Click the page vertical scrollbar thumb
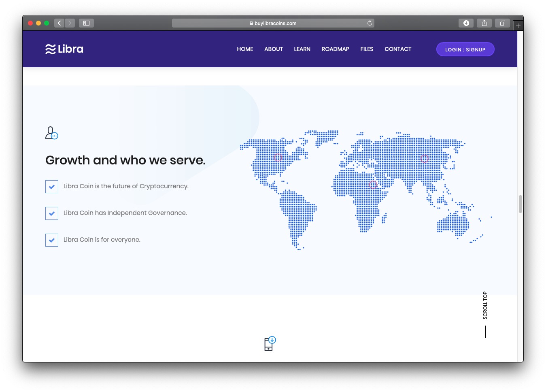 pos(521,204)
